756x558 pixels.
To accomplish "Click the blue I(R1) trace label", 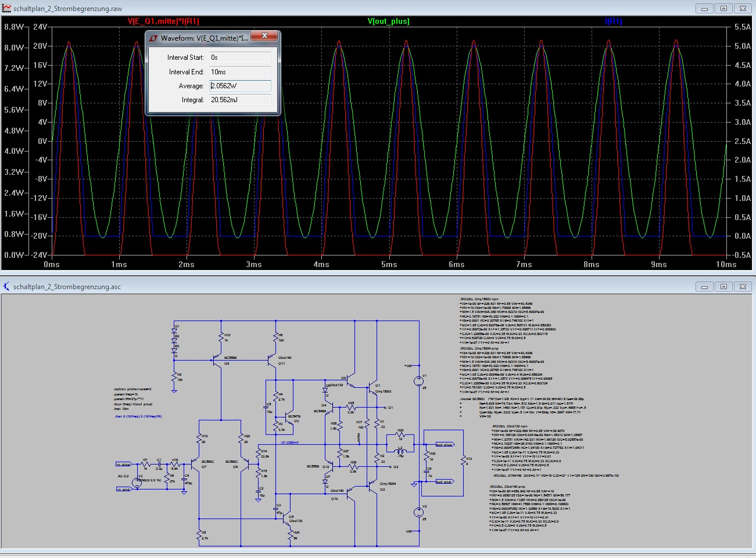I will pyautogui.click(x=614, y=21).
